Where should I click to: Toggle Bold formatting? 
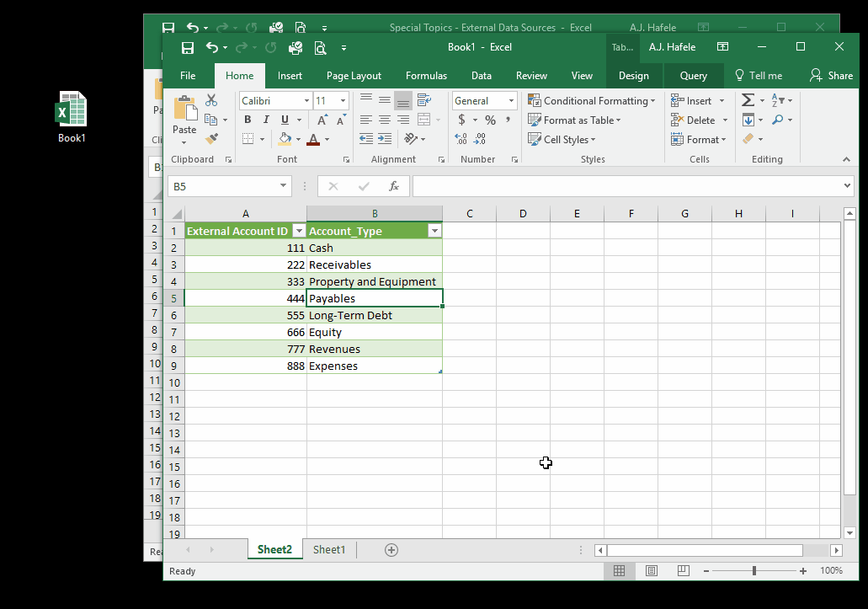(248, 120)
